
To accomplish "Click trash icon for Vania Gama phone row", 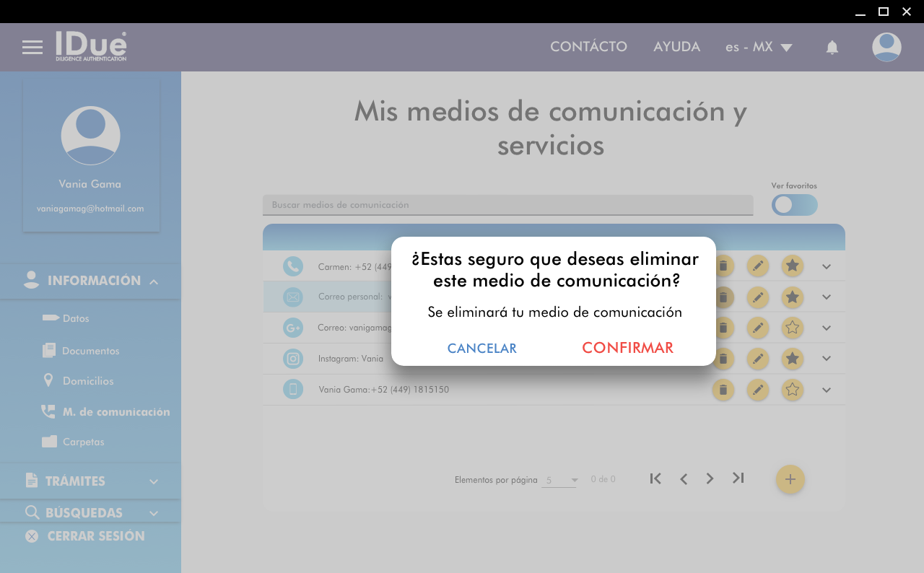I will [723, 390].
